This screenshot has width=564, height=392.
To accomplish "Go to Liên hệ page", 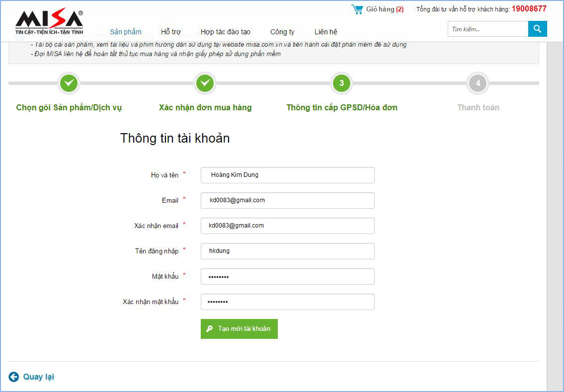I will click(326, 32).
